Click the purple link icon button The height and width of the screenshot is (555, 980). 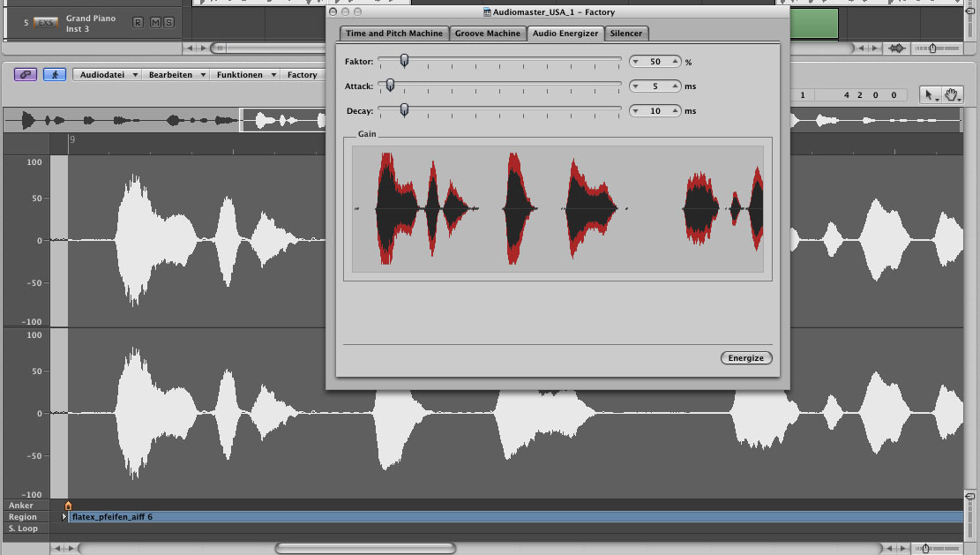point(26,75)
